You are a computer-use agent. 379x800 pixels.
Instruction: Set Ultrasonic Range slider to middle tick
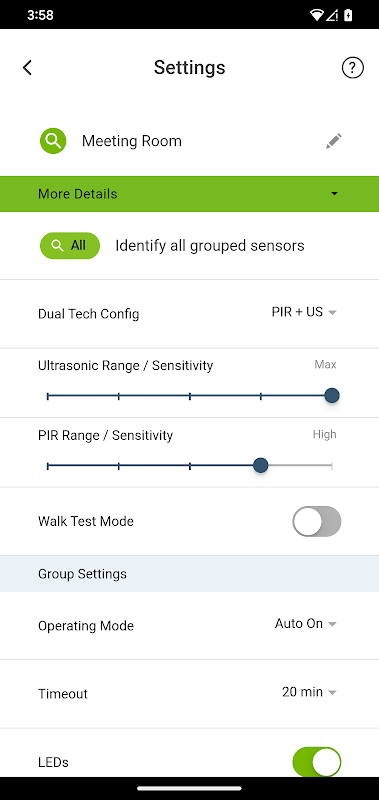(190, 395)
